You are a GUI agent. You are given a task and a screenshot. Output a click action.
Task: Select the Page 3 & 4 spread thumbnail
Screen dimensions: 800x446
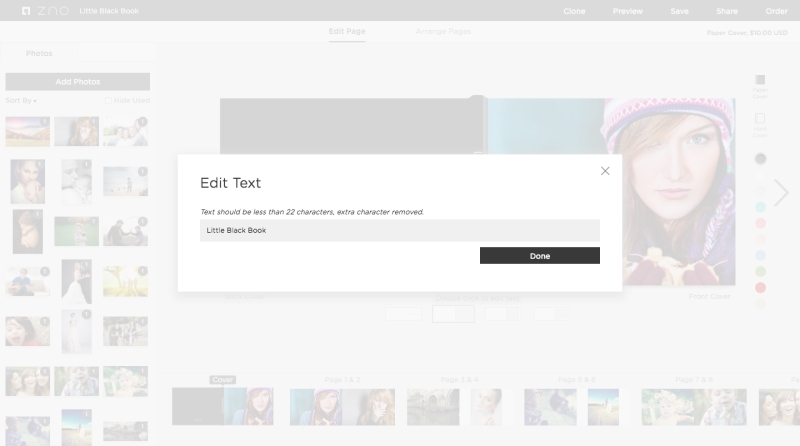[459, 407]
